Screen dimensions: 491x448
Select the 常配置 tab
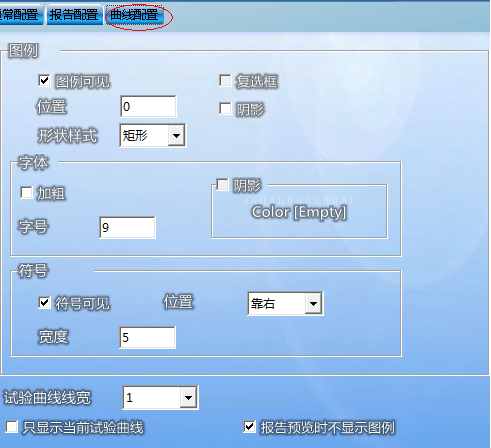coord(21,15)
